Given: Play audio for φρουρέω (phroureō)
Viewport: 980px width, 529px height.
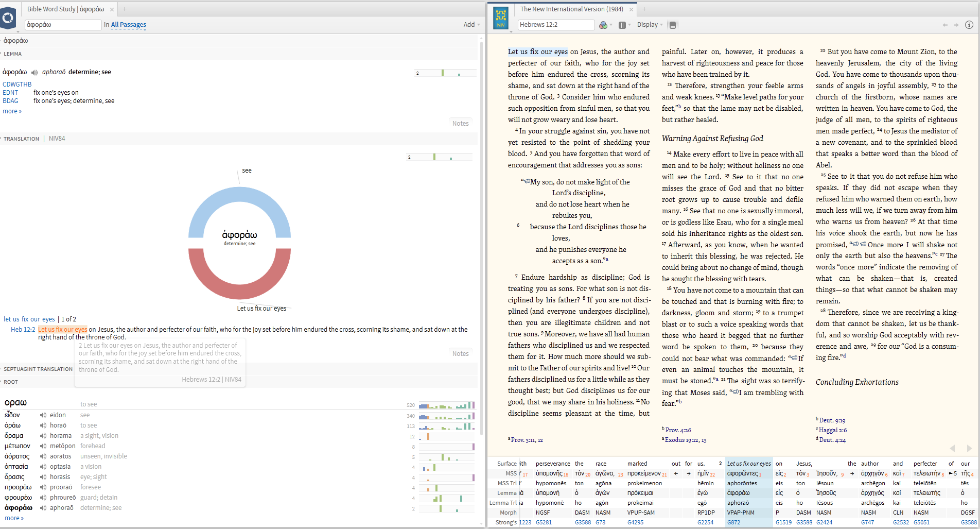Looking at the screenshot, I should (x=43, y=498).
